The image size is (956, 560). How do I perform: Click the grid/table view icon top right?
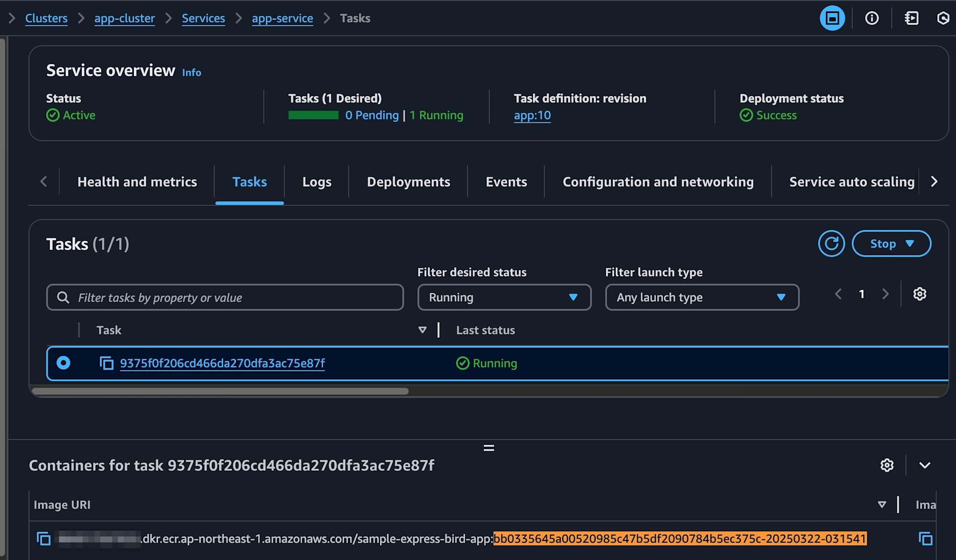[833, 18]
